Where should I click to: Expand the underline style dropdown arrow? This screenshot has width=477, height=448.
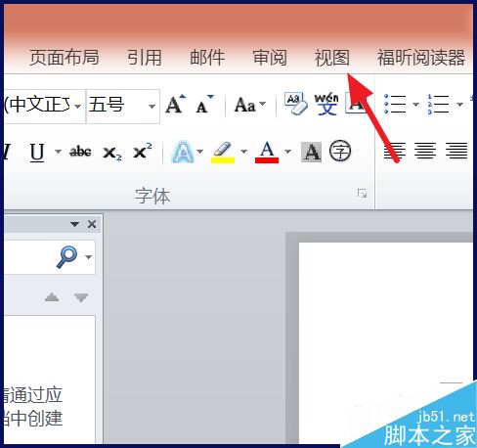58,152
